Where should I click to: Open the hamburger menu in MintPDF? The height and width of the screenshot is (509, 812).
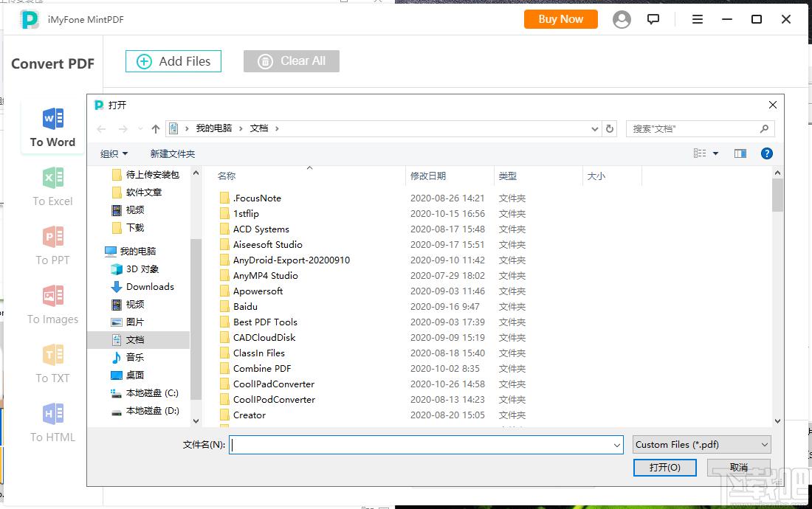tap(698, 20)
